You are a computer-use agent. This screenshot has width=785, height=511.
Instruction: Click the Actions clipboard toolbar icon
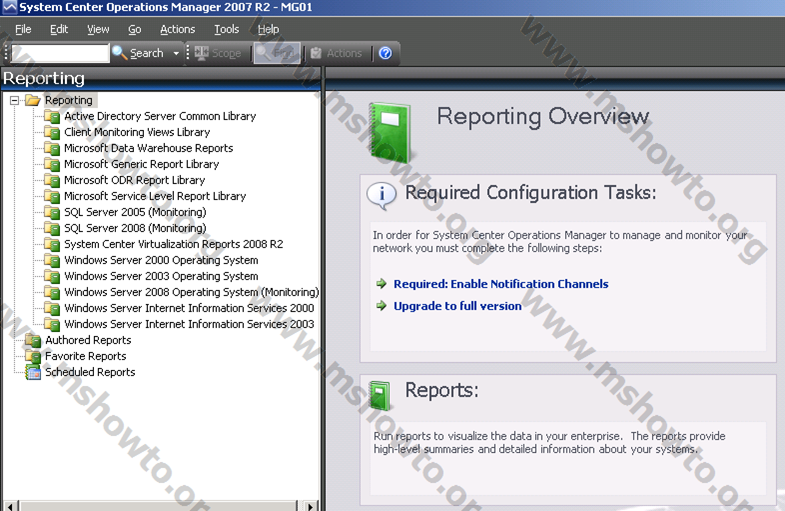(316, 53)
